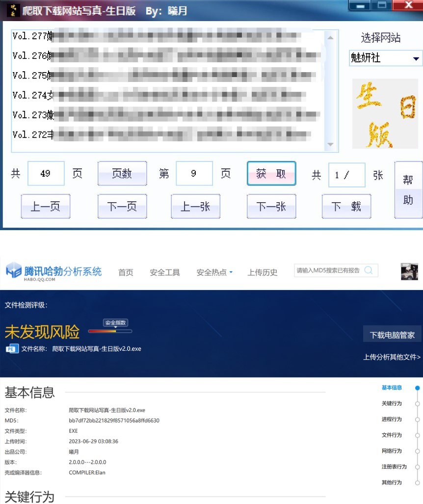Image resolution: width=423 pixels, height=504 pixels.
Task: Click the 生日版 golden image
Action: 385,114
